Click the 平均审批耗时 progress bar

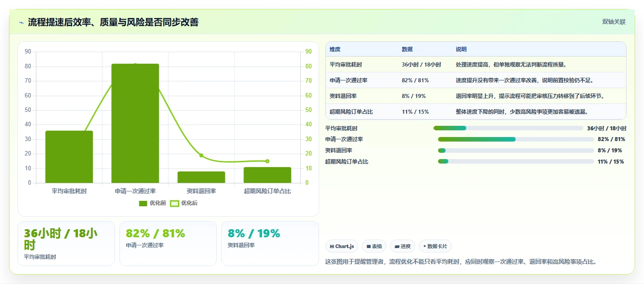click(x=508, y=128)
